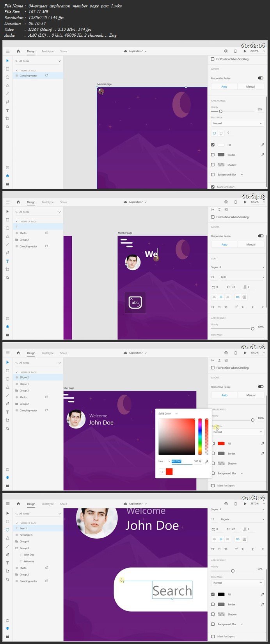
Task: Enable the Border checkbox in the 00:02:06 frame
Action: coord(213,155)
